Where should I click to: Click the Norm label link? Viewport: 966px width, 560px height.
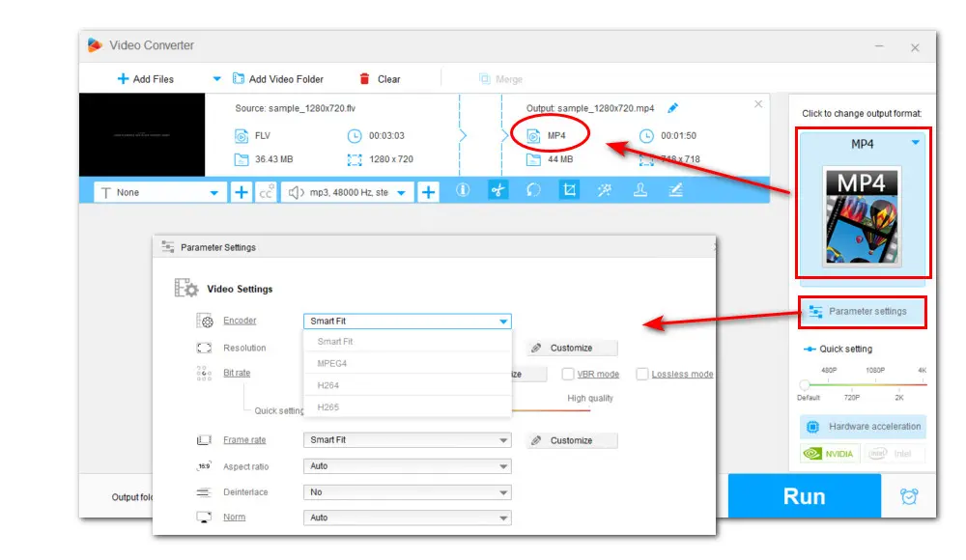point(234,517)
